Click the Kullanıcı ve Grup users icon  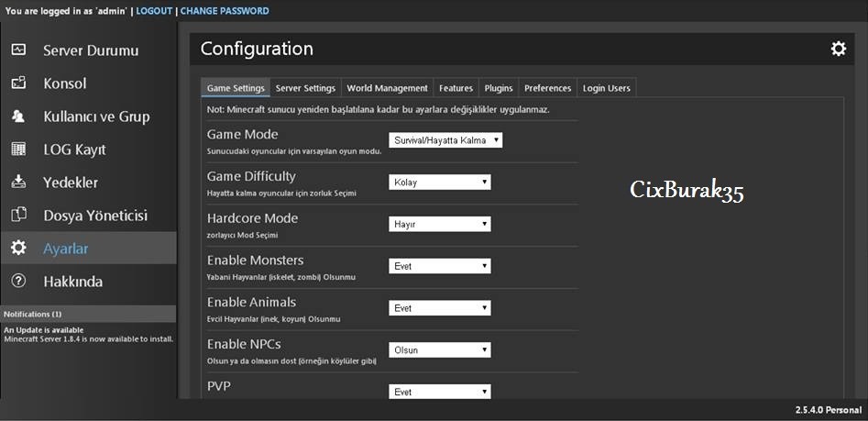(x=18, y=116)
